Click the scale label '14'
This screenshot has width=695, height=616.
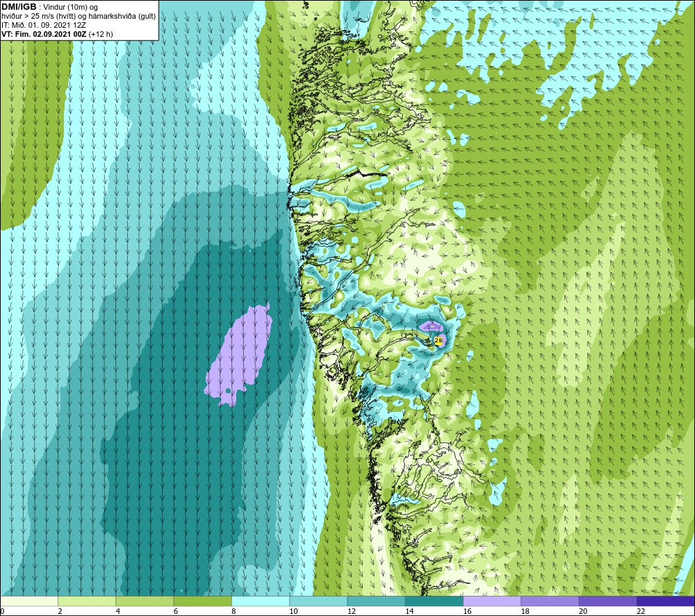409,611
